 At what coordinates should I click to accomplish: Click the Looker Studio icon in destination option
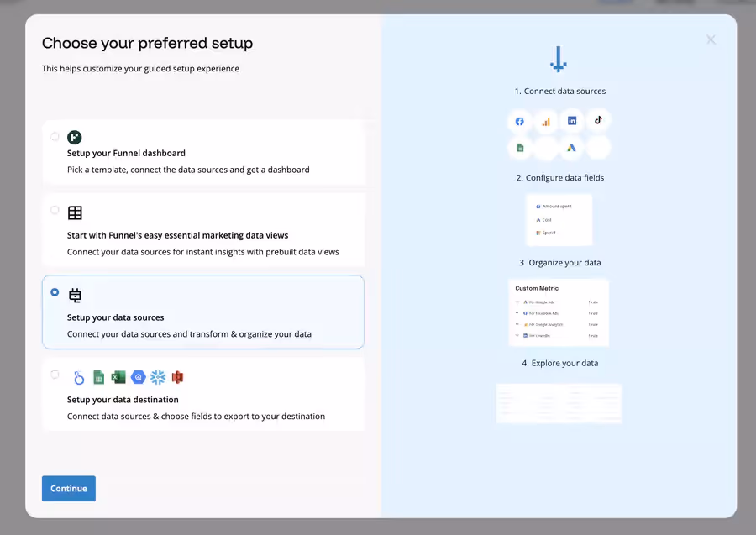(79, 377)
